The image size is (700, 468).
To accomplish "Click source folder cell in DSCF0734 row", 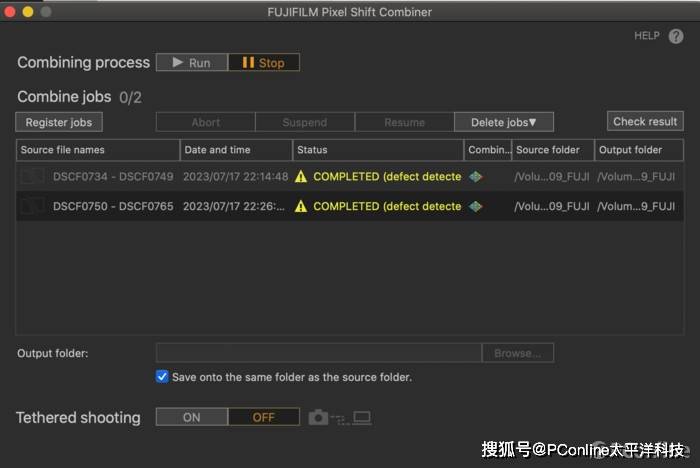I will pyautogui.click(x=552, y=176).
